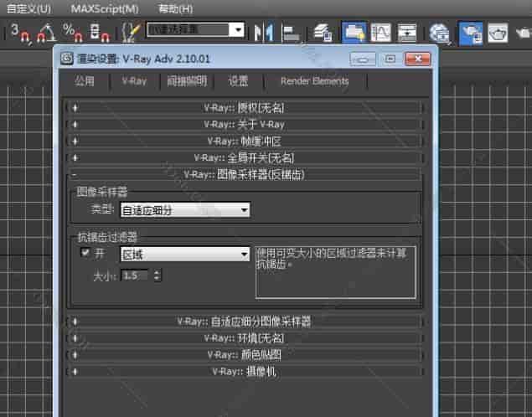Toggle the Spinner Snap tool
Screen dimensions: 532x417
click(98, 33)
